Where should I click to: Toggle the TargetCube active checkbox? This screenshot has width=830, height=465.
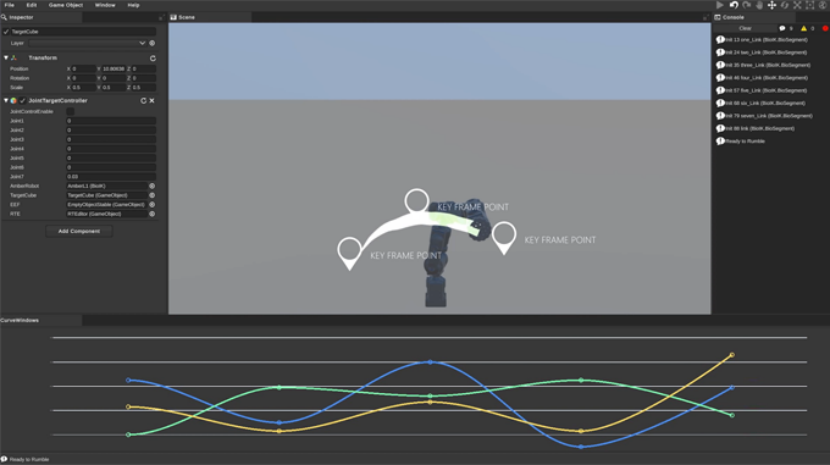tap(5, 32)
